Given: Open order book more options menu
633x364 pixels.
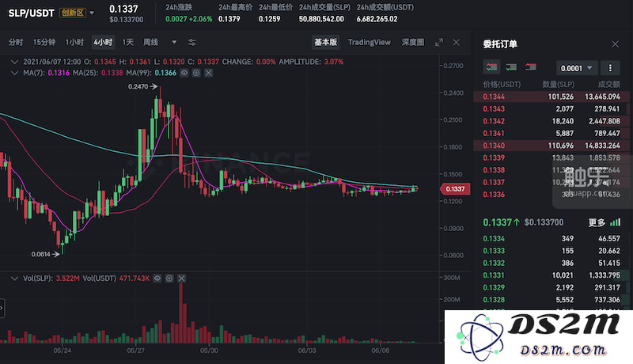Looking at the screenshot, I should [610, 68].
